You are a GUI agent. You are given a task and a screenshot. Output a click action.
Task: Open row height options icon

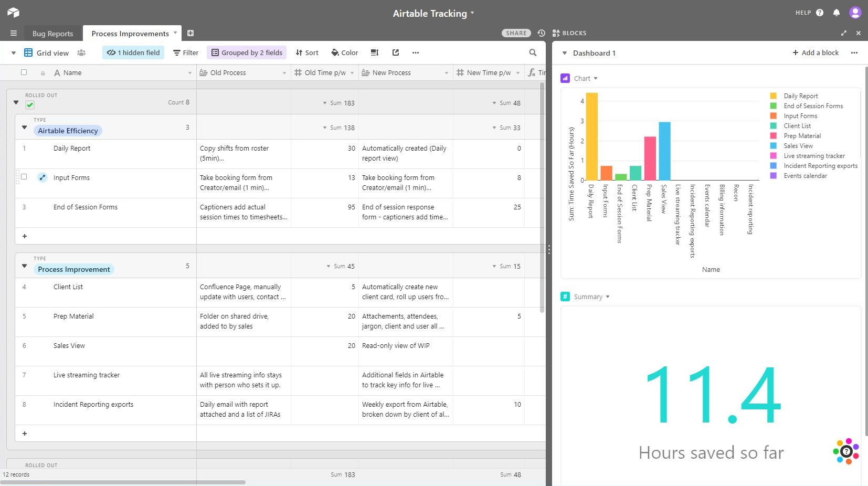pyautogui.click(x=375, y=52)
